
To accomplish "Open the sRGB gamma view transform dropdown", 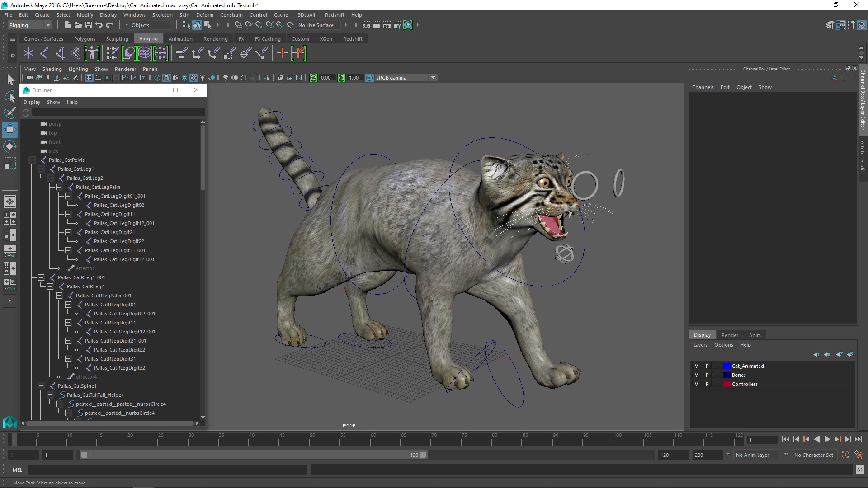I will (406, 78).
